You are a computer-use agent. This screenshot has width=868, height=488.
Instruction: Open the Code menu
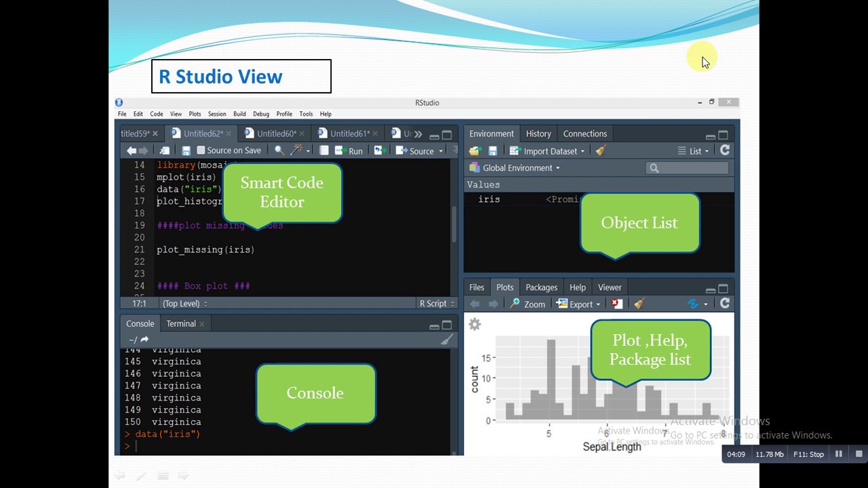click(x=157, y=114)
